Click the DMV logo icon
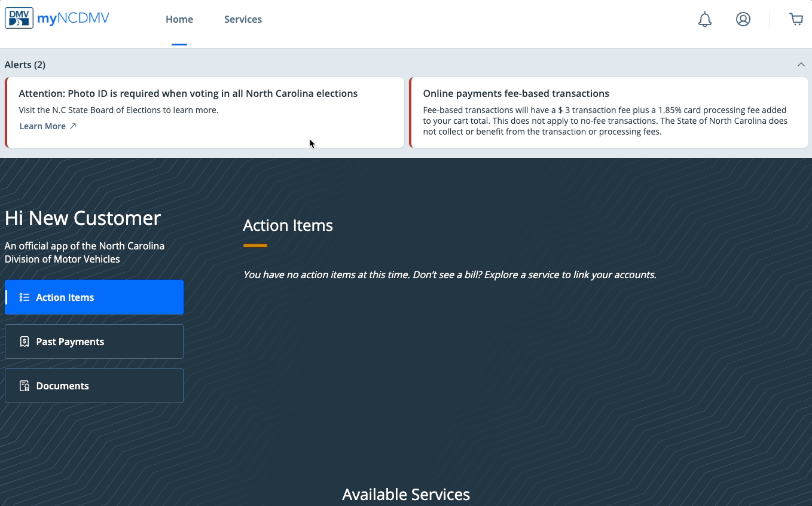The width and height of the screenshot is (812, 506). (19, 19)
